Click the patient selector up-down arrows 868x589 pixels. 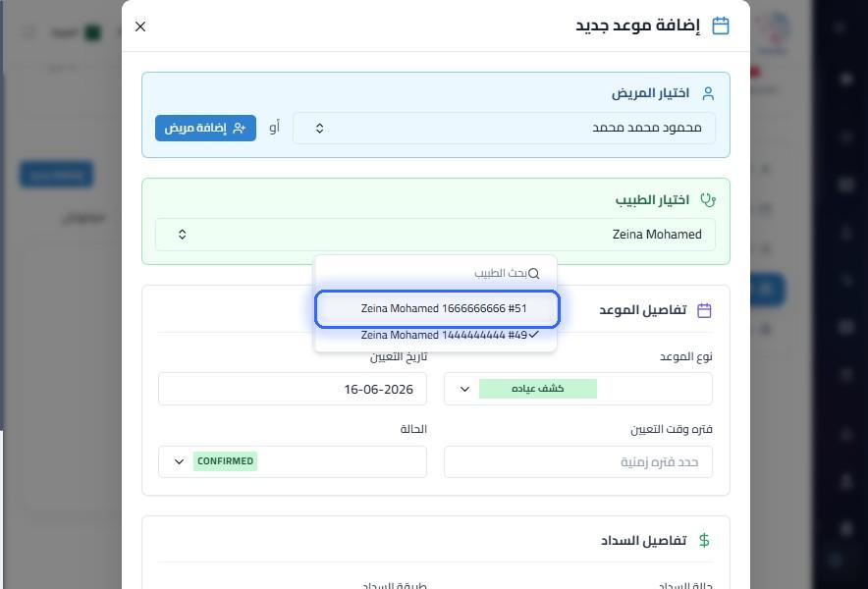[x=319, y=128]
